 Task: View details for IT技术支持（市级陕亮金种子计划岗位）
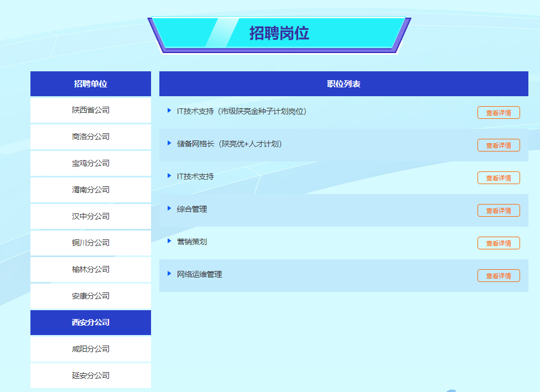499,113
